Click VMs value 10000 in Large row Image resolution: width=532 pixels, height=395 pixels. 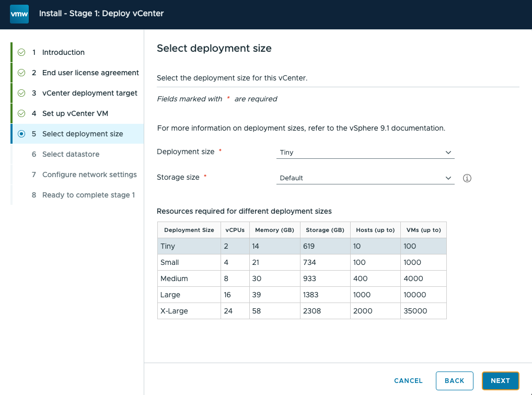tap(414, 295)
